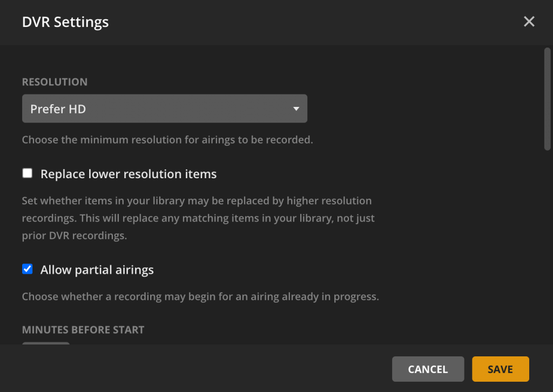Save the DVR settings
The height and width of the screenshot is (392, 553).
click(500, 369)
